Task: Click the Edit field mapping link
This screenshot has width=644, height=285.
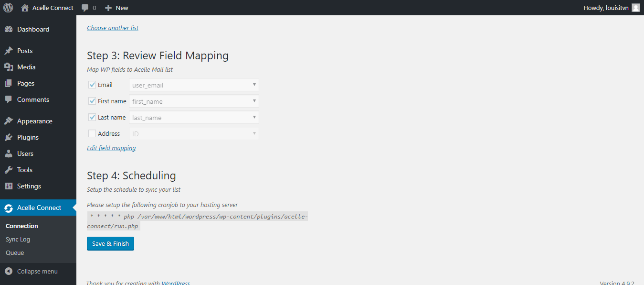Action: [111, 148]
